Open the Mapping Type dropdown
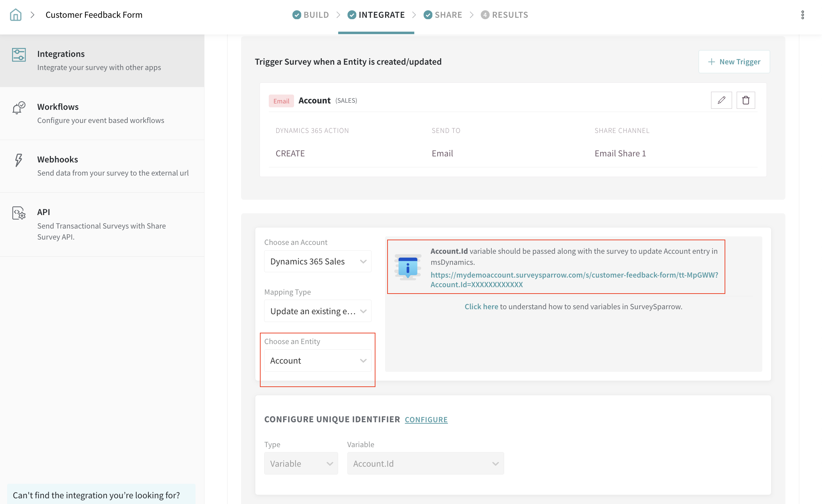 click(317, 311)
